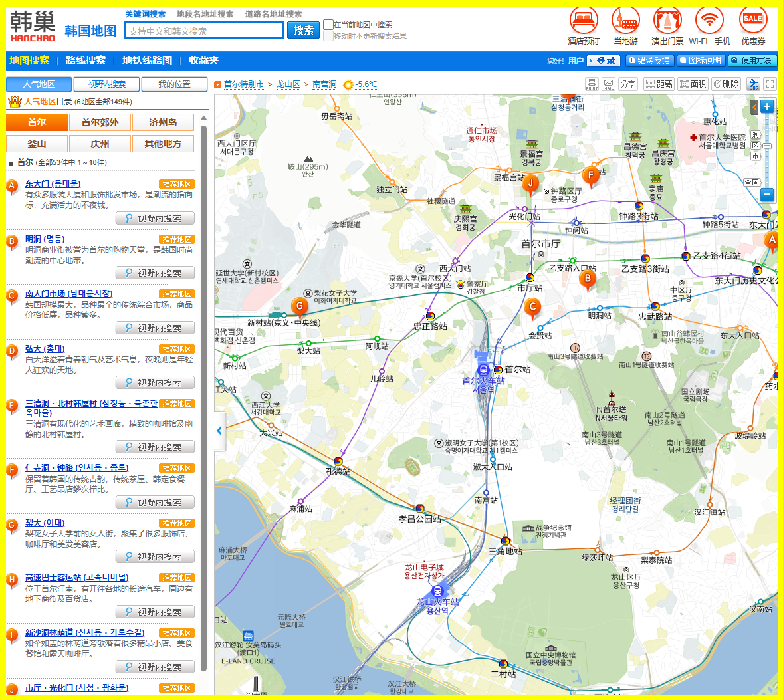
Task: Select the 视野内搜索 tab
Action: tap(107, 84)
